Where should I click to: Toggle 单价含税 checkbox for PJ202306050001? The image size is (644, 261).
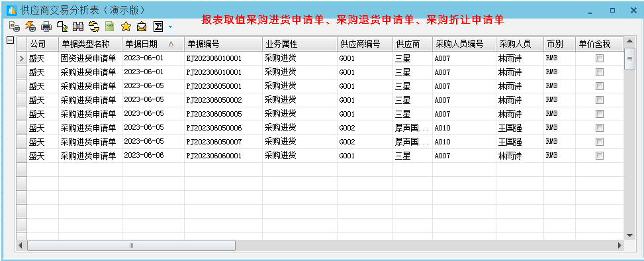(599, 86)
